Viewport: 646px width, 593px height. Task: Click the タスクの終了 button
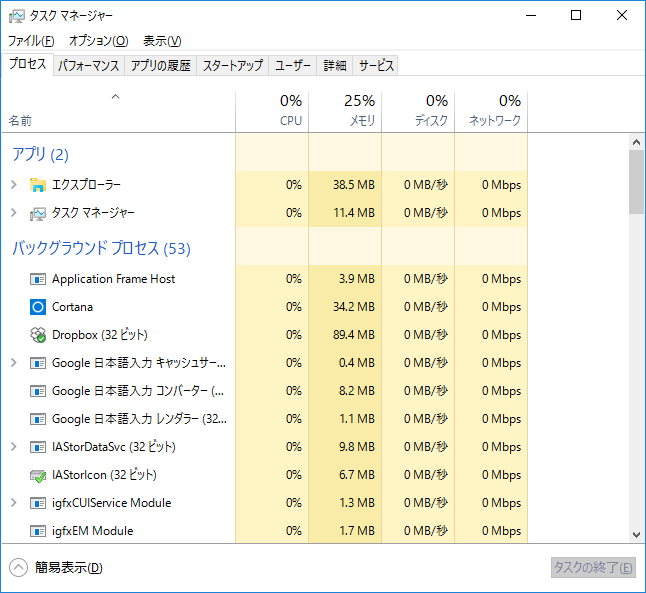coord(593,568)
